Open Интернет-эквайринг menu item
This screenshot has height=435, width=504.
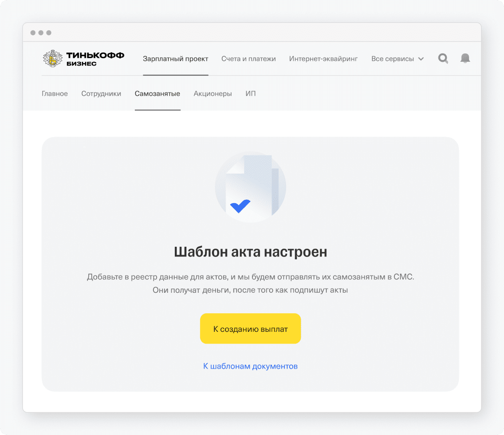[x=323, y=59]
